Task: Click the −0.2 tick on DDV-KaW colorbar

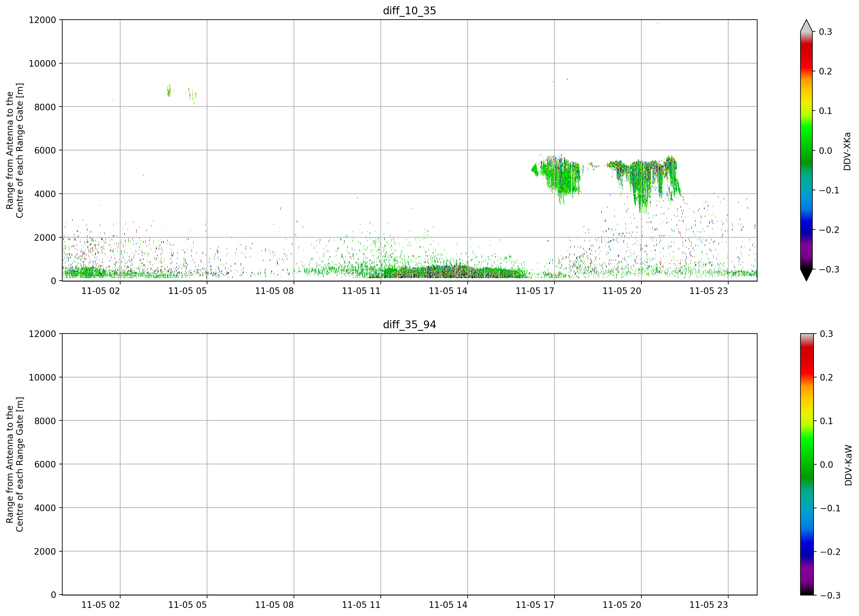Action: tap(830, 552)
